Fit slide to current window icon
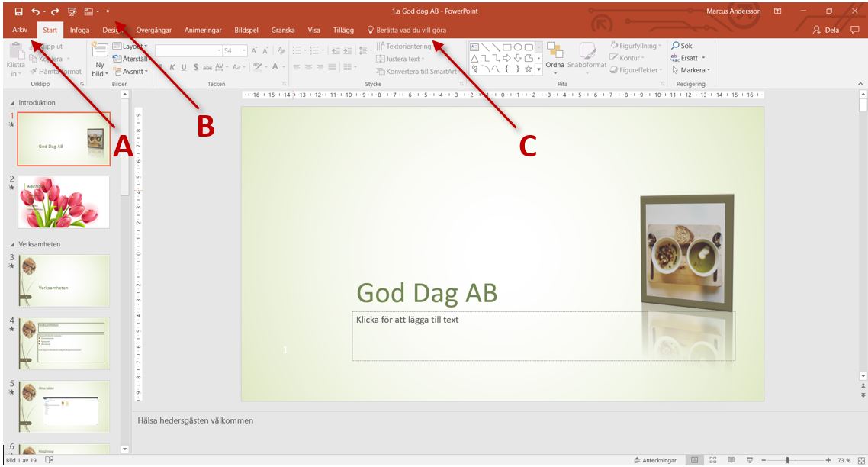The image size is (868, 467). click(x=861, y=460)
